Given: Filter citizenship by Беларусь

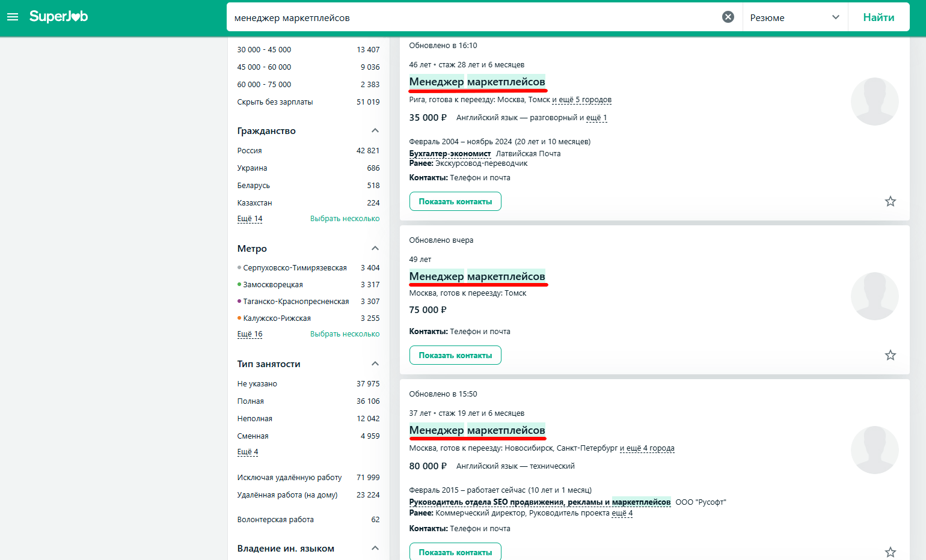Looking at the screenshot, I should coord(254,186).
